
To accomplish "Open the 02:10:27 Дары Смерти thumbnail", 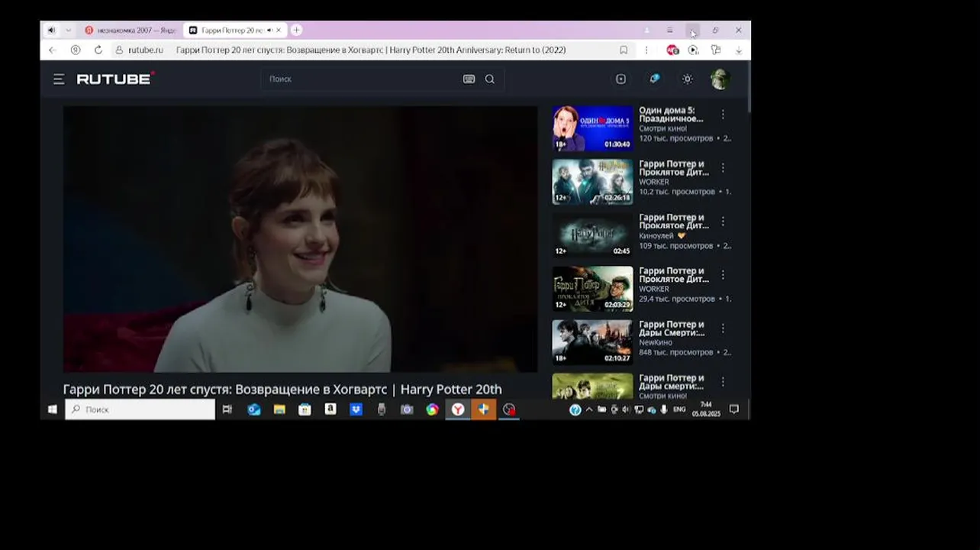I will 592,342.
